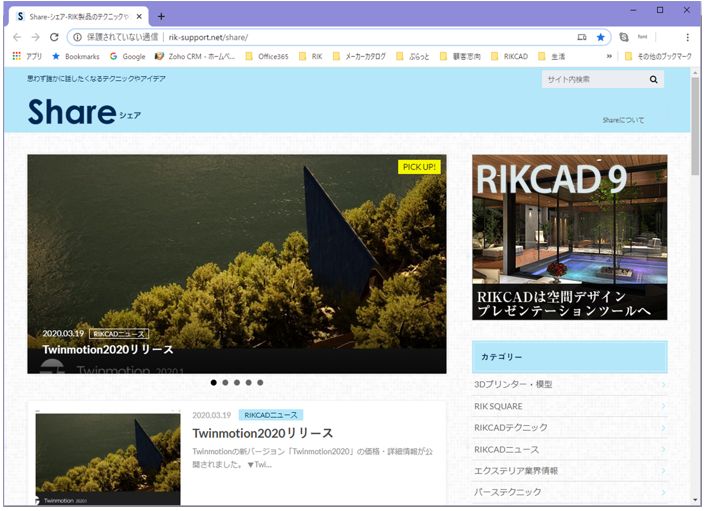The image size is (708, 511).
Task: Open the その他のブックマーク folder
Action: click(x=658, y=56)
